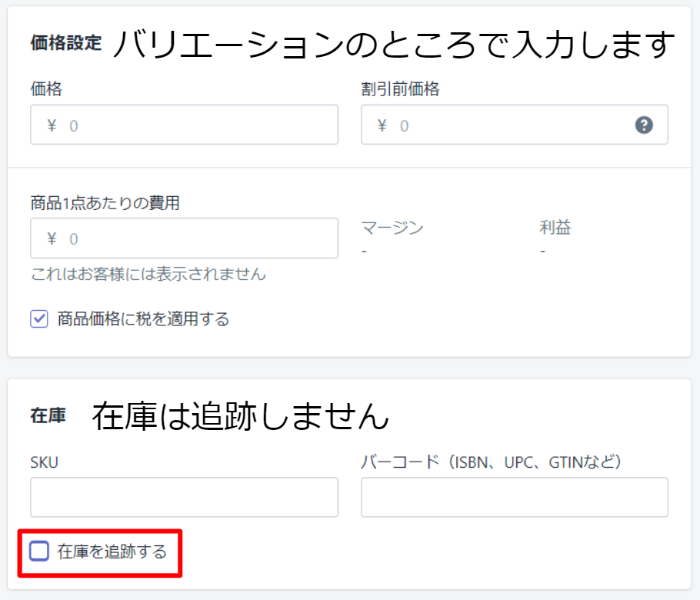Click the 在庫 section heading
This screenshot has height=600, width=700.
click(48, 416)
